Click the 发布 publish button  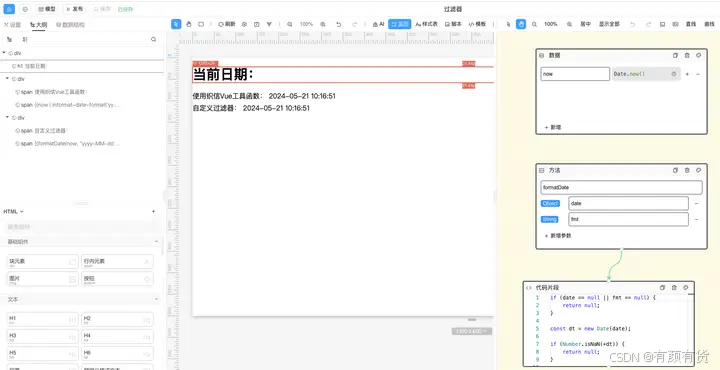pyautogui.click(x=74, y=9)
